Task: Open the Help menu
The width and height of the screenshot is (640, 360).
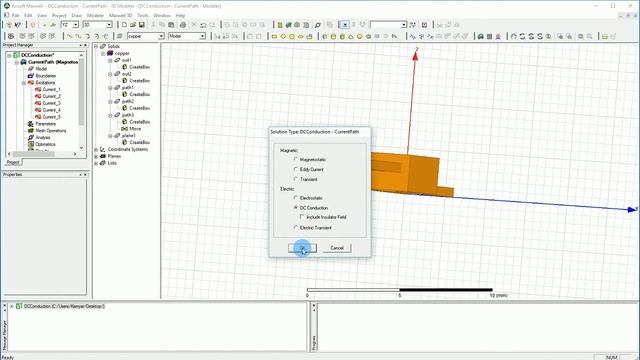Action: click(180, 16)
